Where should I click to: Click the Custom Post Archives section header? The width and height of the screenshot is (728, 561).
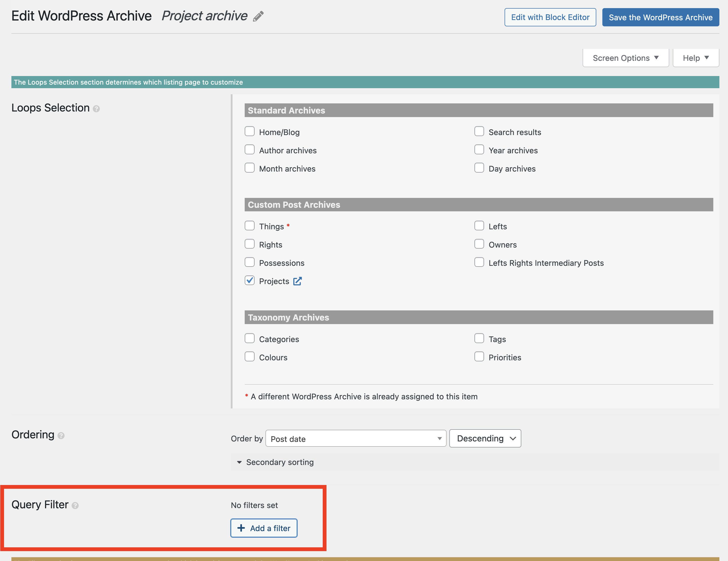point(479,205)
